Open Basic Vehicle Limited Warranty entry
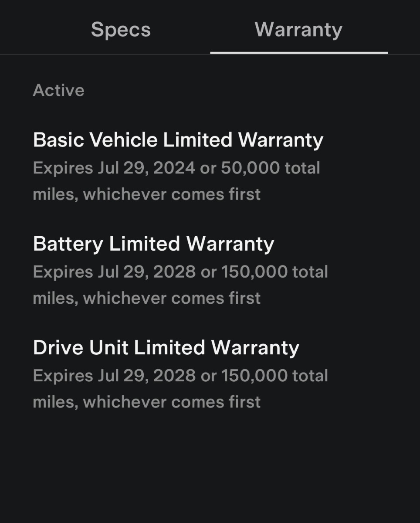The height and width of the screenshot is (523, 420). [178, 140]
